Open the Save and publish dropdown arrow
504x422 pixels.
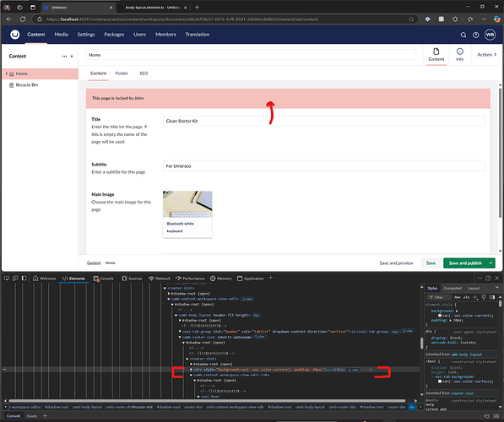pyautogui.click(x=490, y=263)
